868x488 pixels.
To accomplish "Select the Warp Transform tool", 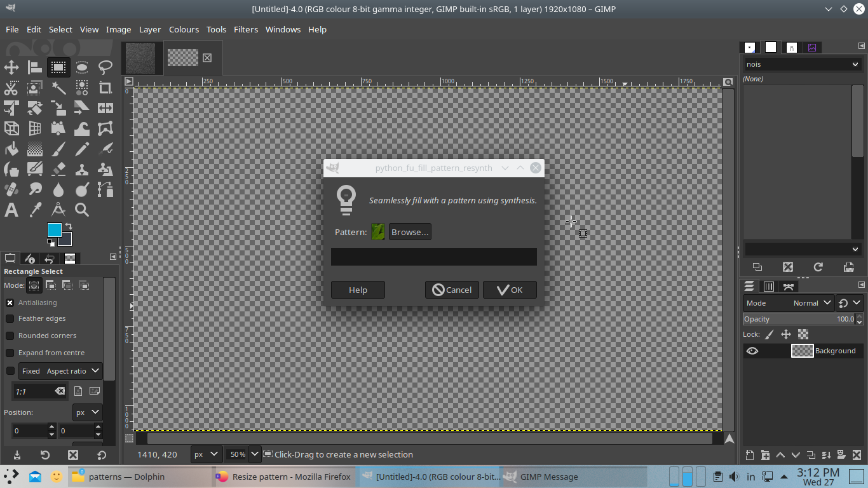I will coord(82,128).
